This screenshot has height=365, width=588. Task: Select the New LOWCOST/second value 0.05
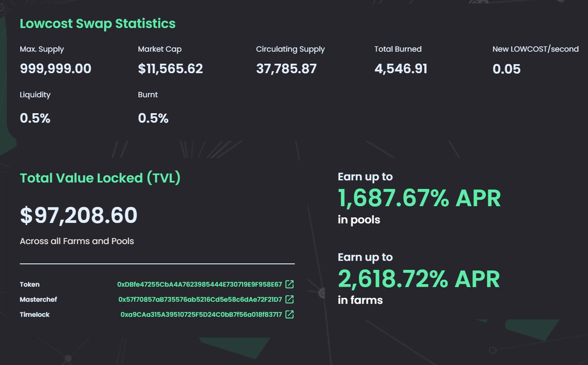pos(507,69)
